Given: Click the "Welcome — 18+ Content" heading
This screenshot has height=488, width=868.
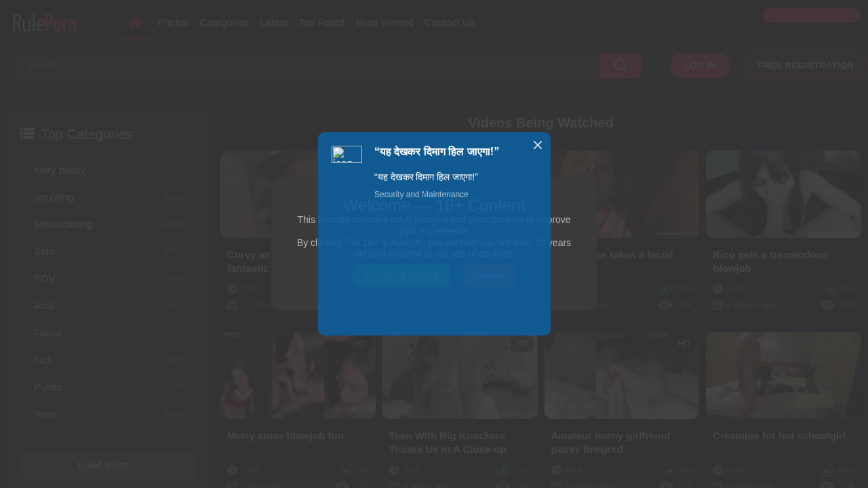Looking at the screenshot, I should (x=434, y=205).
